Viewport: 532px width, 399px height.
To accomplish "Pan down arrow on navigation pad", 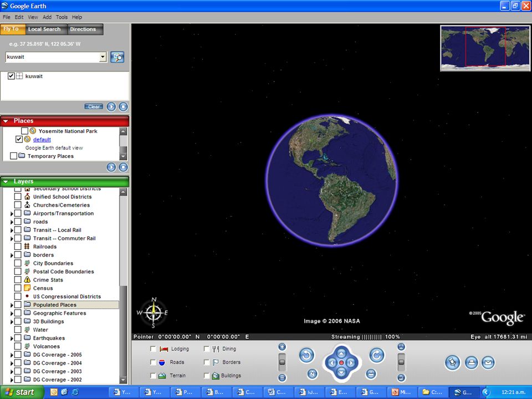I will 341,372.
